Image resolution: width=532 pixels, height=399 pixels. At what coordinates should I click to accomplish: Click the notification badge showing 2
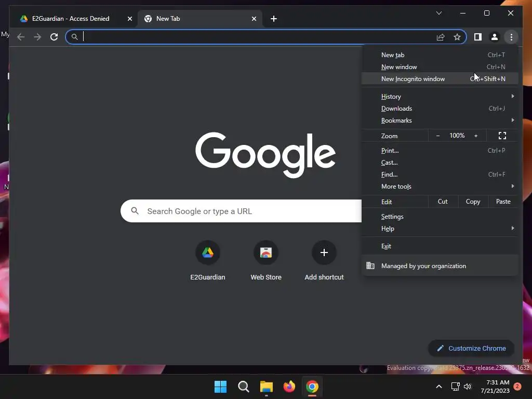tap(517, 386)
